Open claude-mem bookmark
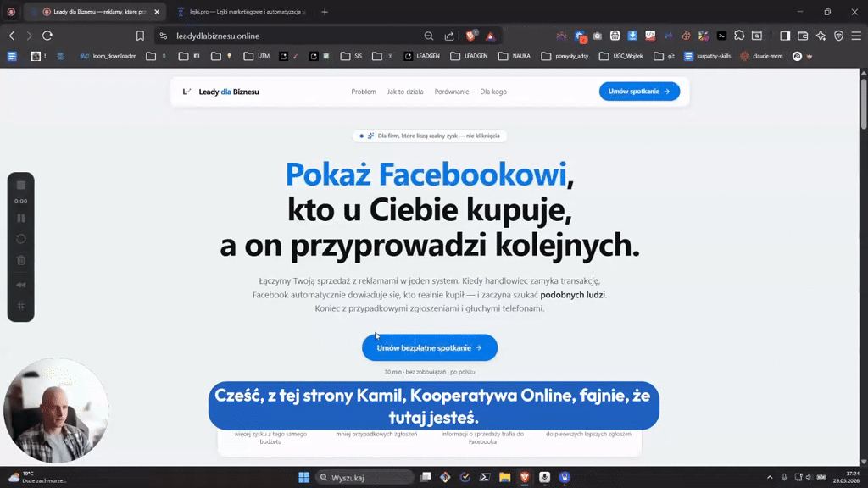This screenshot has height=488, width=868. coord(762,56)
